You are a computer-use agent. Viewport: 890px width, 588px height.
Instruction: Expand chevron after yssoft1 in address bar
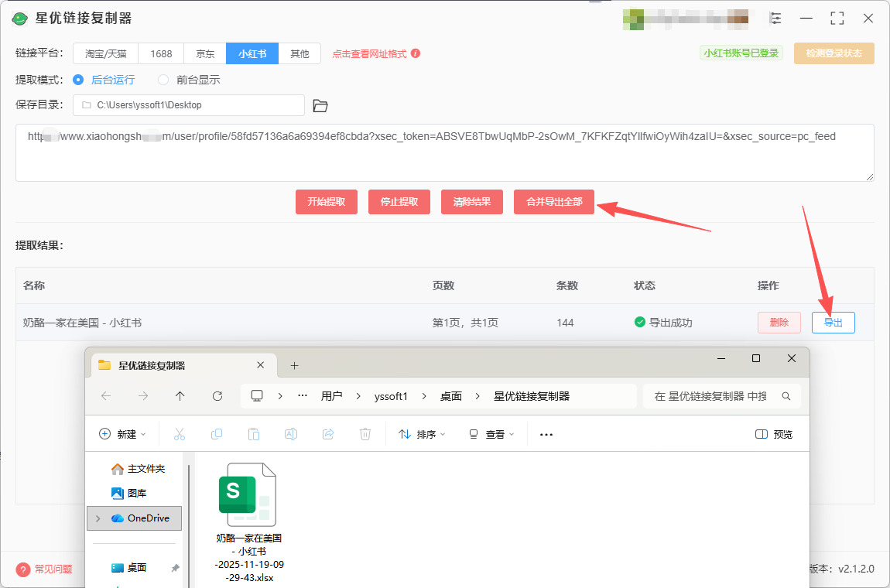pos(424,396)
